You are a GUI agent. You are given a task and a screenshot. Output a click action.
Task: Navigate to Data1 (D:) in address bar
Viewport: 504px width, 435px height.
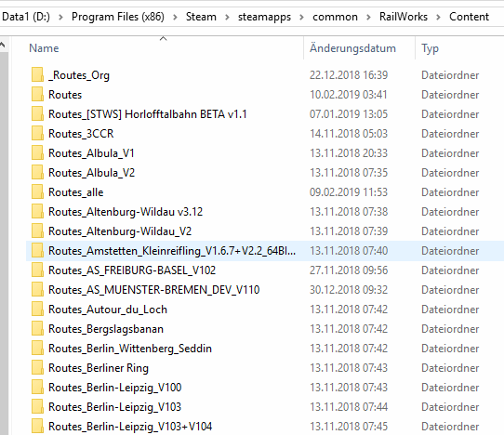click(x=26, y=17)
